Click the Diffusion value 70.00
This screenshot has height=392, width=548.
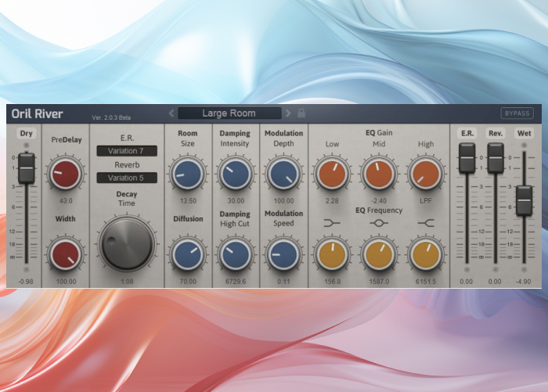pos(188,281)
